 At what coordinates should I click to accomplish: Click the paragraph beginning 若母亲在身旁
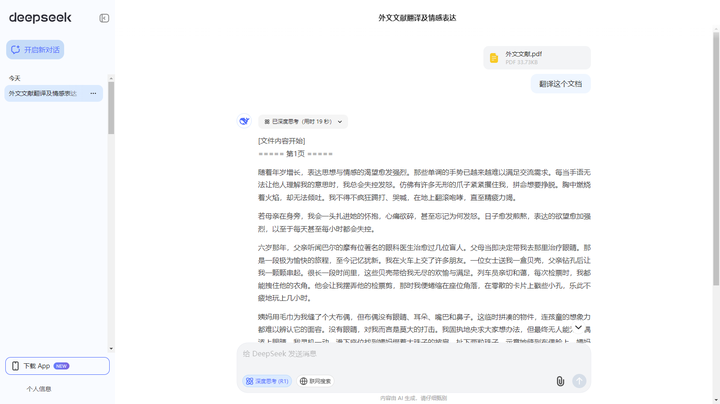coord(424,222)
